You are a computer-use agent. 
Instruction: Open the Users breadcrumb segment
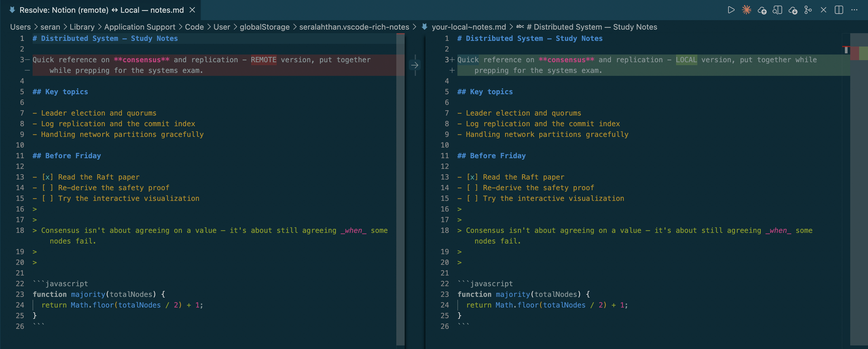click(x=20, y=27)
